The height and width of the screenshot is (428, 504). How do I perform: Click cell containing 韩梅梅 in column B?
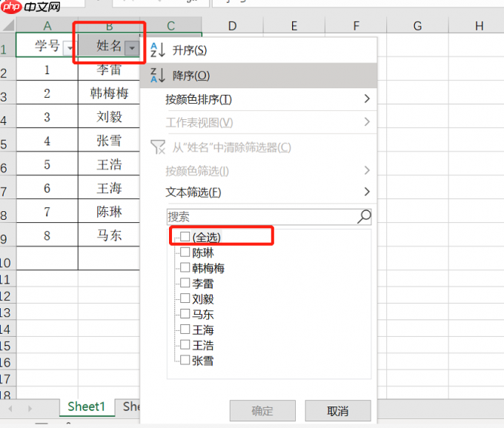click(x=109, y=93)
